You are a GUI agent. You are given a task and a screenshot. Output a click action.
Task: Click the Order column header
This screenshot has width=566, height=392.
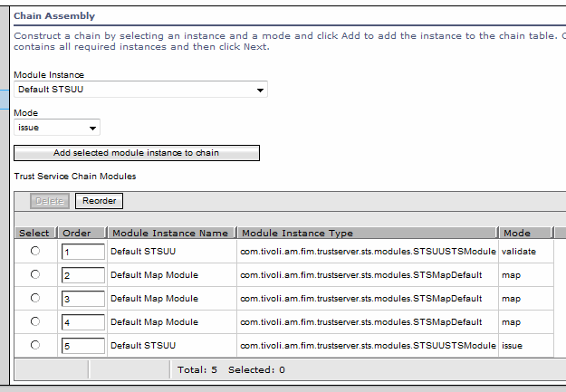[x=78, y=233]
